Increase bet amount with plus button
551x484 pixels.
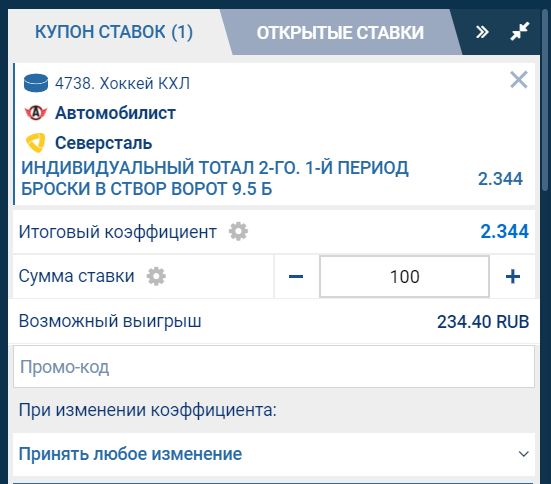pyautogui.click(x=513, y=277)
